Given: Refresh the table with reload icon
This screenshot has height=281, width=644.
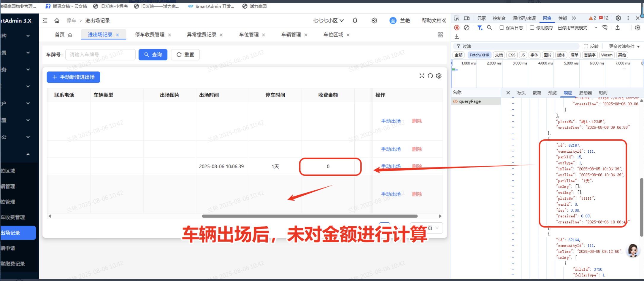Looking at the screenshot, I should (430, 76).
